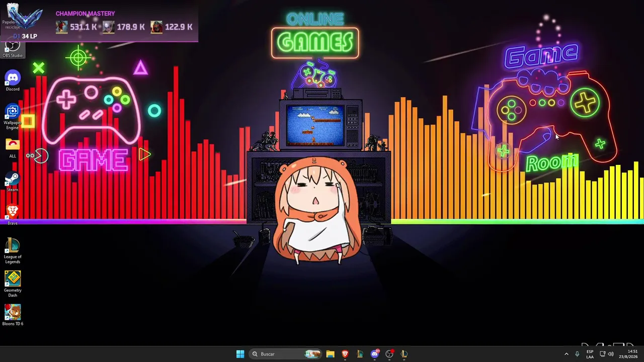Open the ALL folder on the desktop
Viewport: 644px width, 362px height.
coord(13,148)
